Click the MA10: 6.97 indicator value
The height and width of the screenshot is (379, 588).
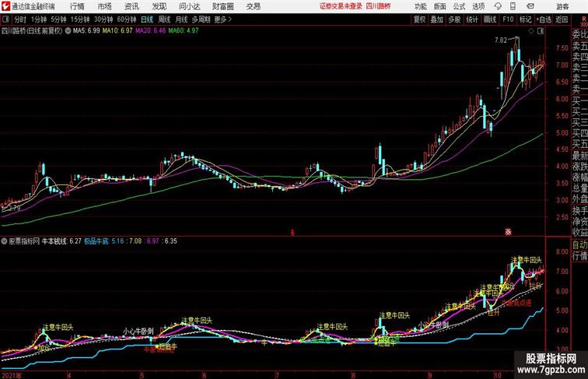click(x=117, y=31)
